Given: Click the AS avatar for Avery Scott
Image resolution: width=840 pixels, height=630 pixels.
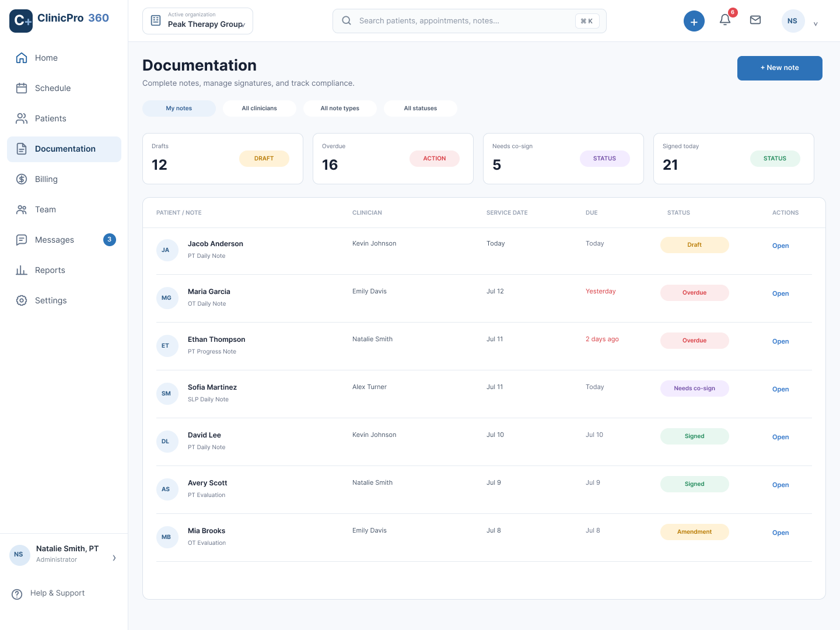Looking at the screenshot, I should [x=167, y=489].
